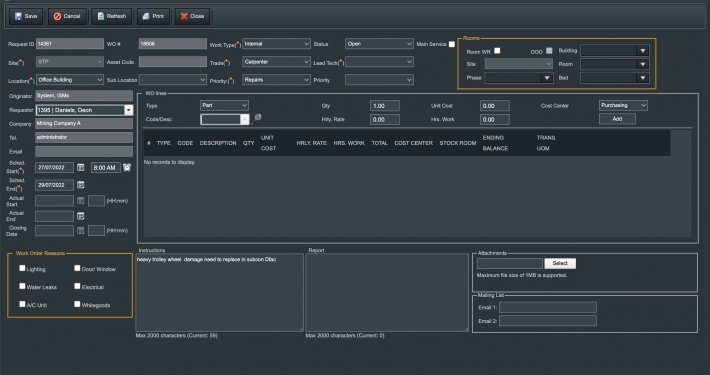
Task: Expand the Status dropdown showing Open
Action: (379, 44)
